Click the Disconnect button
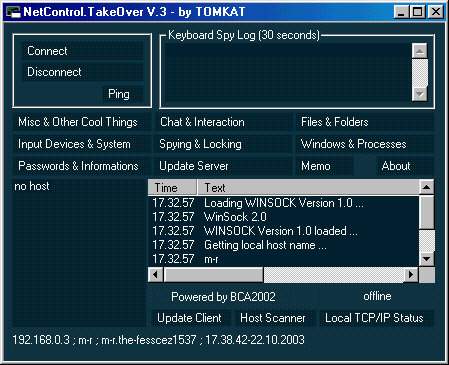This screenshot has width=449, height=365. click(82, 72)
